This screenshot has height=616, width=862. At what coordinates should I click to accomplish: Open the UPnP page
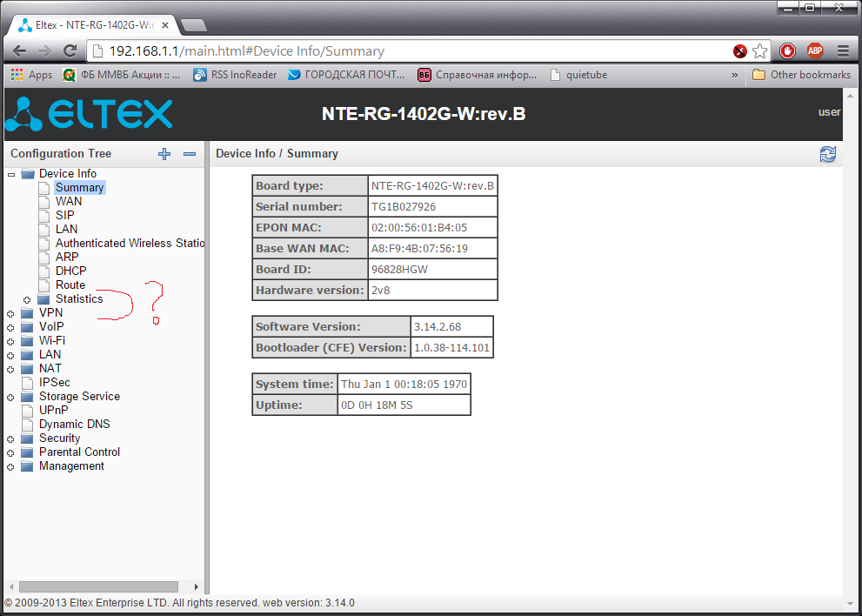[53, 411]
